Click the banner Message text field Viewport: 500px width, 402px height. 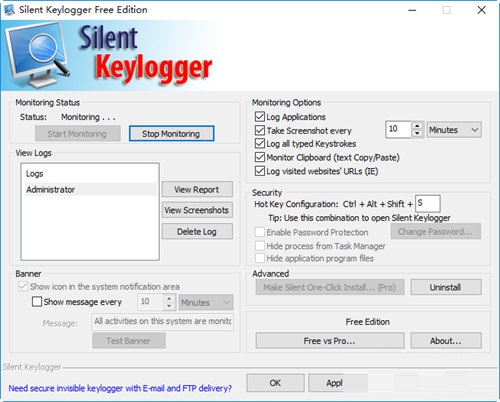coord(163,322)
